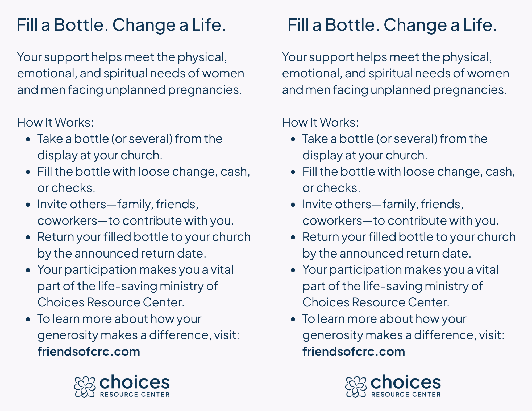
Task: Select the right "Return your filled bottle" bullet text
Action: [x=409, y=245]
